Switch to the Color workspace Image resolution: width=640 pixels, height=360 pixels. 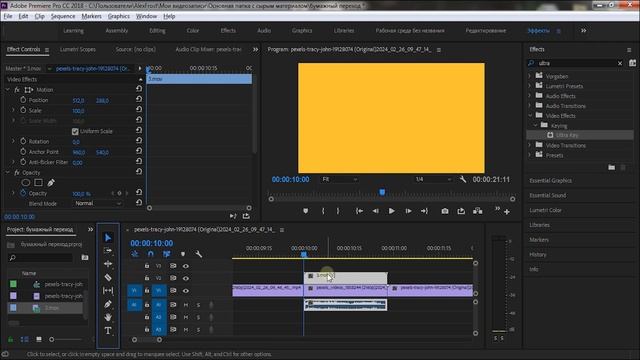[193, 31]
